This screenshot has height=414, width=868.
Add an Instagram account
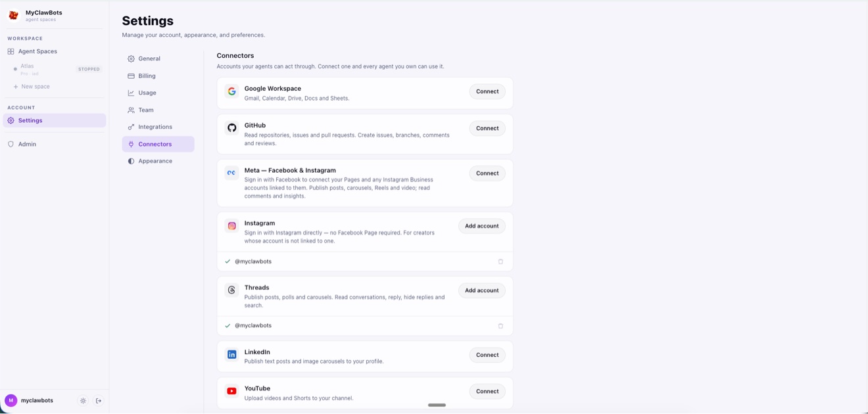tap(482, 226)
